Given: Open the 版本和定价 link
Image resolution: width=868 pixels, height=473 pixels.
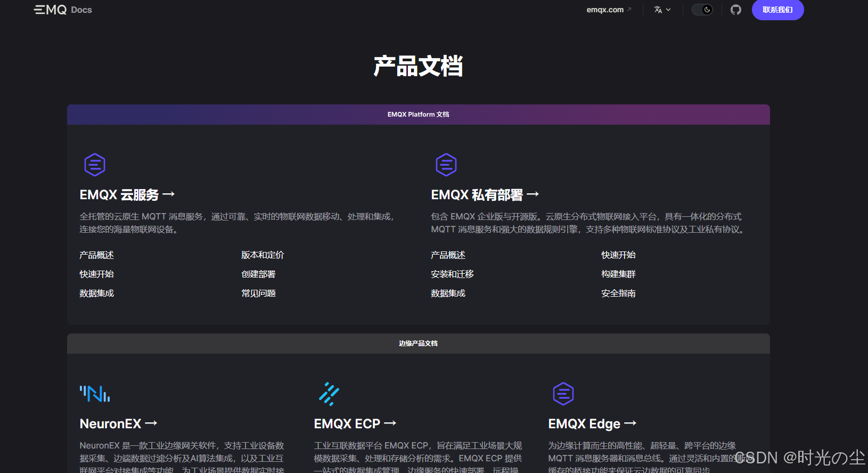Looking at the screenshot, I should pos(263,255).
